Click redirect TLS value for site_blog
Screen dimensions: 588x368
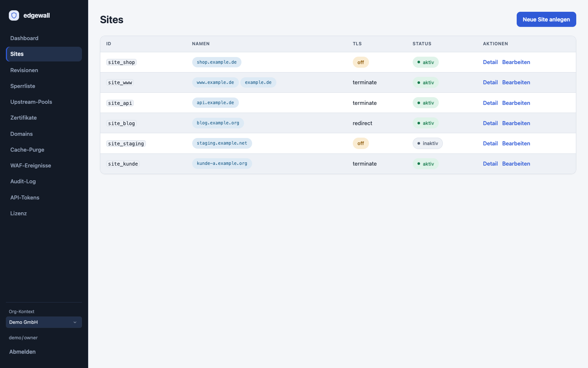click(x=362, y=123)
